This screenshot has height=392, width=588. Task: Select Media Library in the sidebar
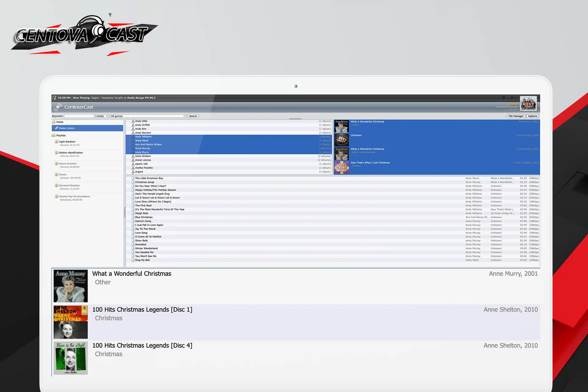87,128
